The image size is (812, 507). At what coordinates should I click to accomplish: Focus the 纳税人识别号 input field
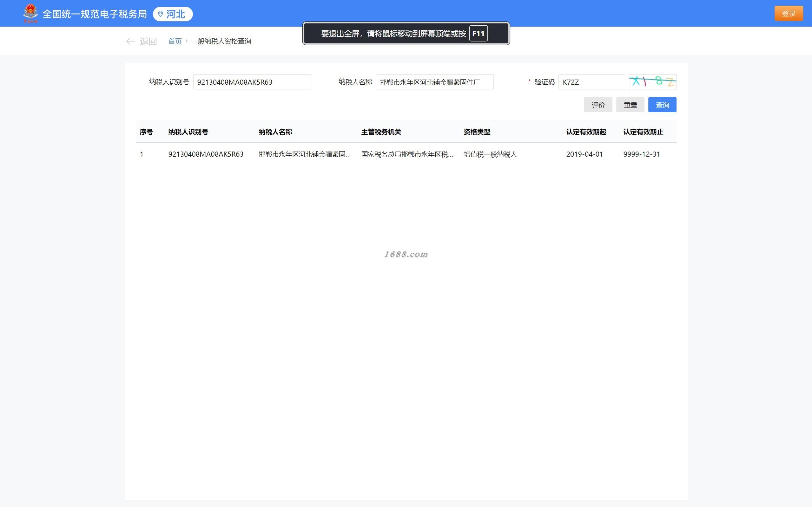pos(252,82)
